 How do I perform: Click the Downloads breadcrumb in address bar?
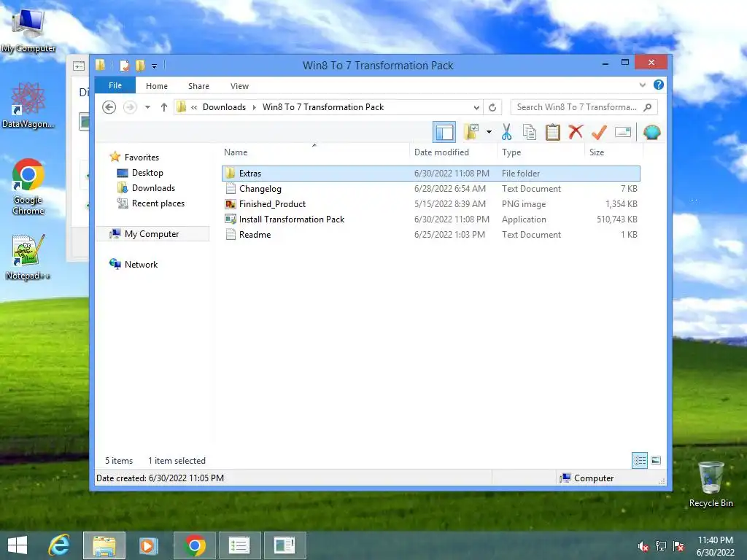[224, 107]
